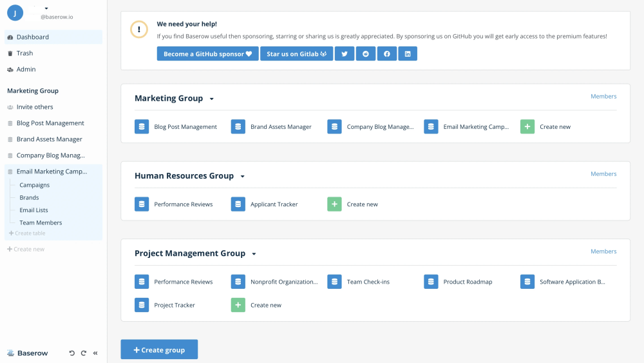Share Baserow on Twitter
644x363 pixels.
click(x=345, y=54)
